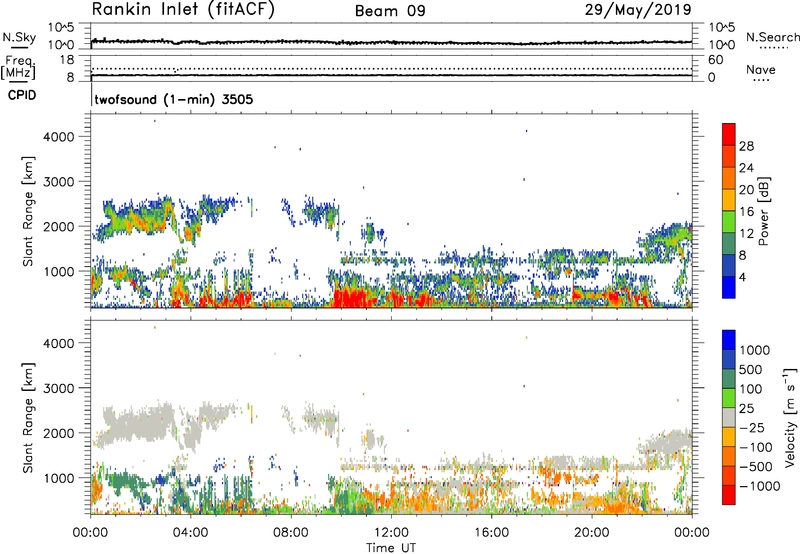The width and height of the screenshot is (800, 554).
Task: Click the date '29/May/2019'
Action: [638, 10]
